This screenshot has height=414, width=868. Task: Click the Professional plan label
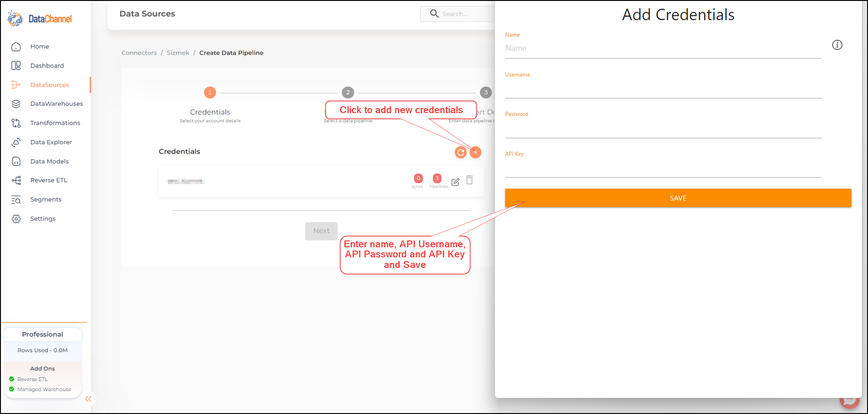(x=43, y=335)
